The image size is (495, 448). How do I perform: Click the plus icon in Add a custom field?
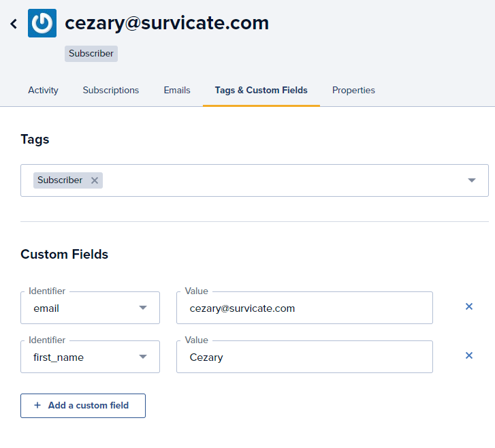tap(37, 405)
